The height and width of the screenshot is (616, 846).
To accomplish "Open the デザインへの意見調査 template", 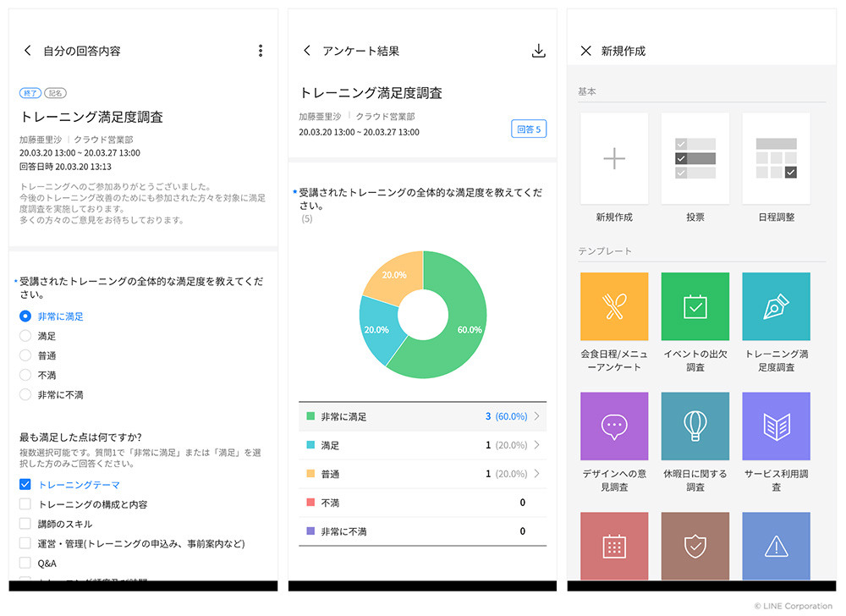I will tap(614, 426).
